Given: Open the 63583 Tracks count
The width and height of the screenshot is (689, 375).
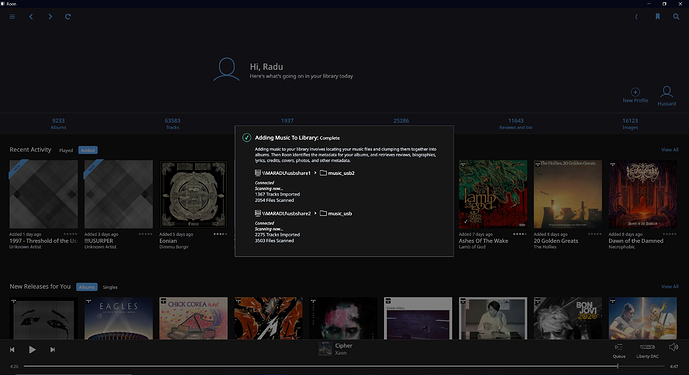Looking at the screenshot, I should point(172,124).
